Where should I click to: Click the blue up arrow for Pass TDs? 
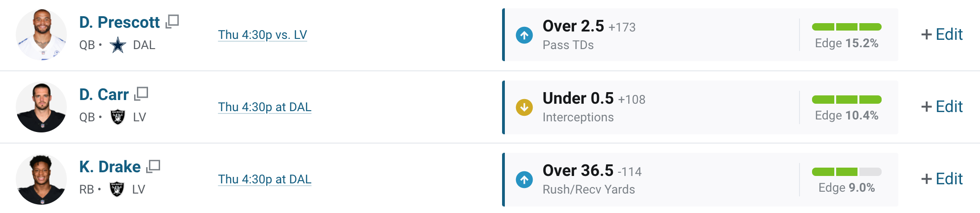524,35
